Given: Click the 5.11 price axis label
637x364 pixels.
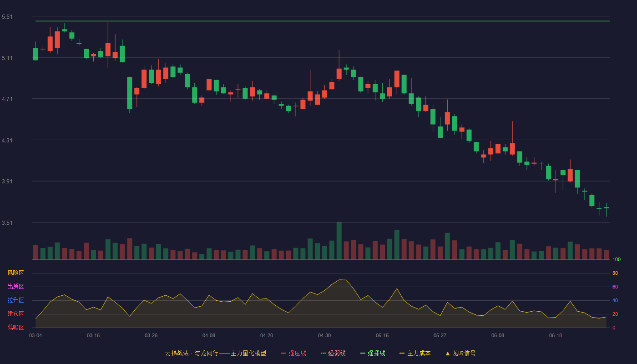Looking at the screenshot, I should 7,58.
